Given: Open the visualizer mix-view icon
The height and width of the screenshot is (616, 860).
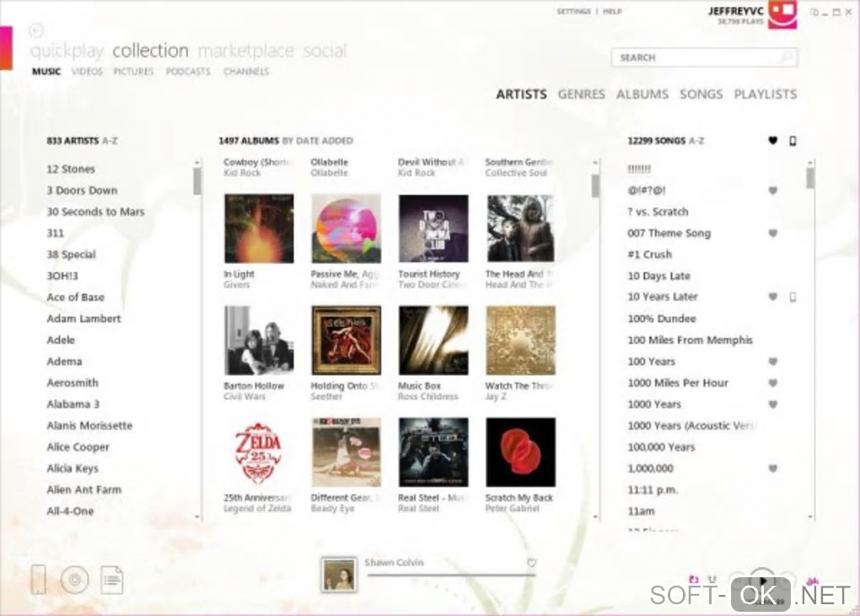Looking at the screenshot, I should [x=812, y=581].
